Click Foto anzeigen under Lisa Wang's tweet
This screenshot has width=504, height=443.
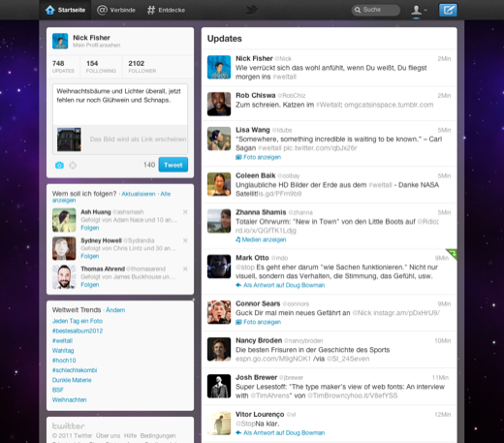point(258,157)
